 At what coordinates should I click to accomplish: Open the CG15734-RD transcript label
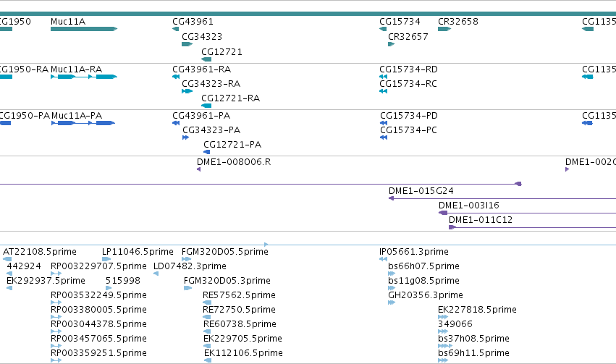click(x=408, y=69)
